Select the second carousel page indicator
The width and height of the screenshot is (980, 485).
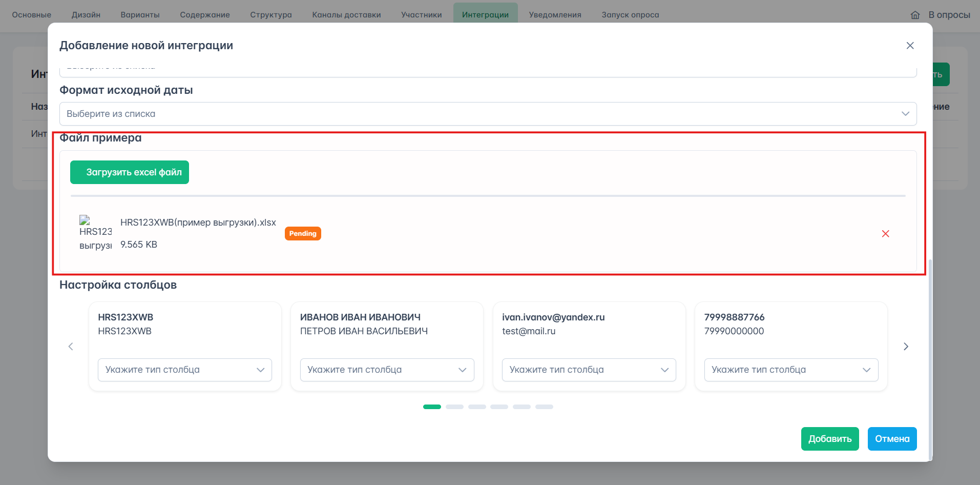point(454,407)
